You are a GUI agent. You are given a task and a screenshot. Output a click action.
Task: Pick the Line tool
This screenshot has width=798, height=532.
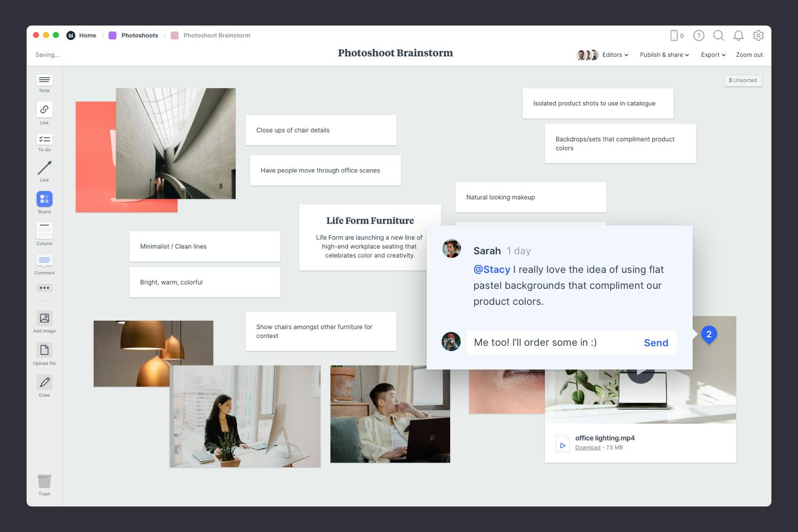[x=44, y=168]
